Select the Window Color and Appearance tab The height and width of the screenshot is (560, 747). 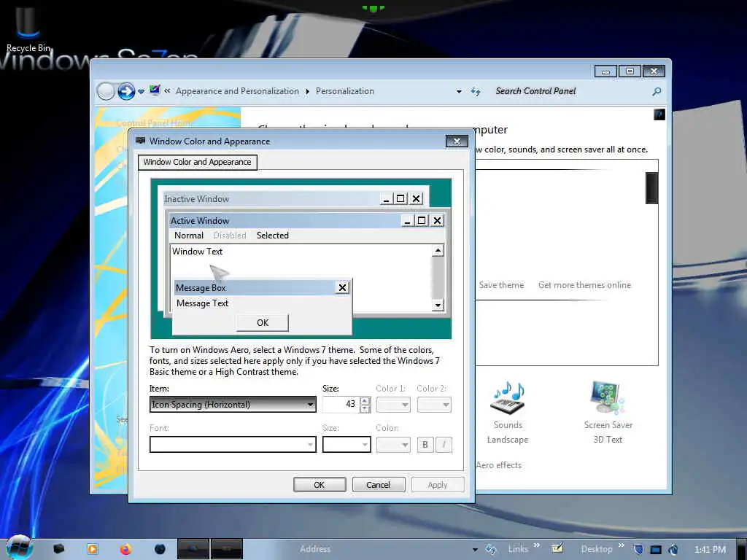click(x=197, y=162)
